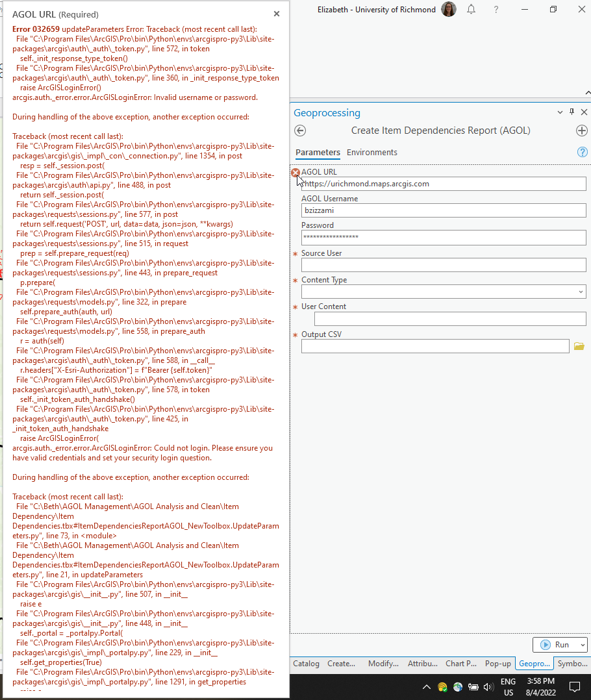The height and width of the screenshot is (700, 591).
Task: Click the notifications bell icon
Action: pyautogui.click(x=471, y=9)
